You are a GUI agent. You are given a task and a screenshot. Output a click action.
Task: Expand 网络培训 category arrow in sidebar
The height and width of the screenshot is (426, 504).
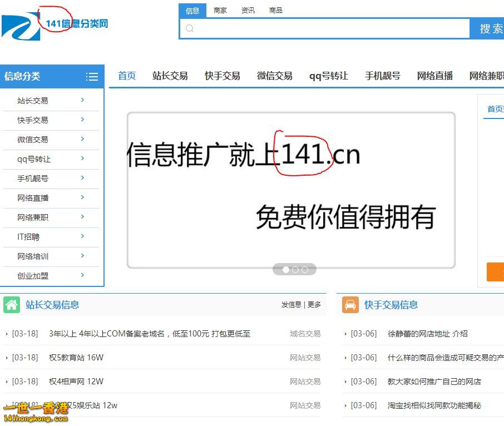point(82,255)
